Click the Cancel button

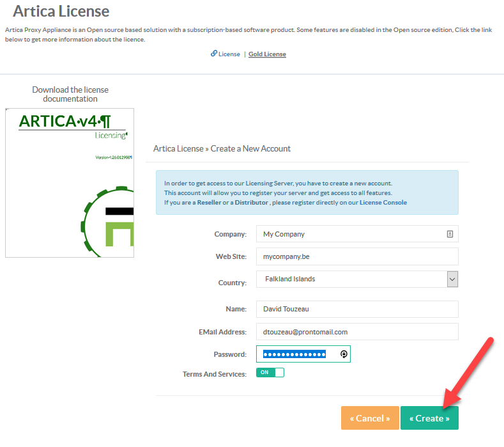370,418
